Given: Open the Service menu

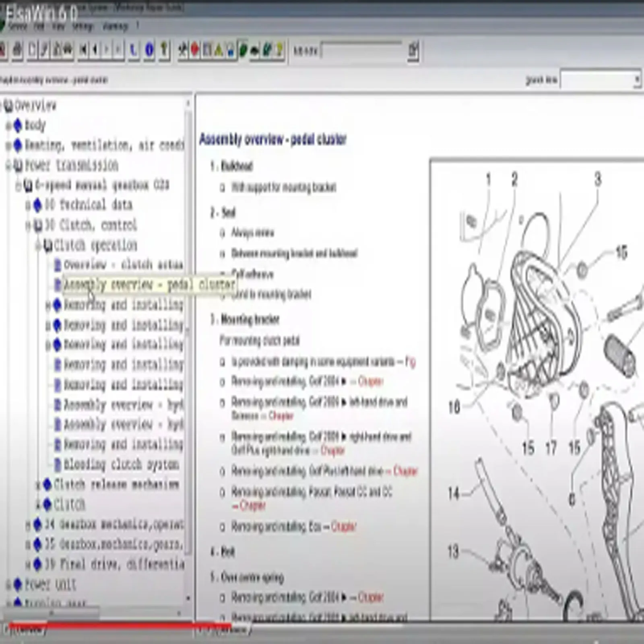Looking at the screenshot, I should (17, 27).
